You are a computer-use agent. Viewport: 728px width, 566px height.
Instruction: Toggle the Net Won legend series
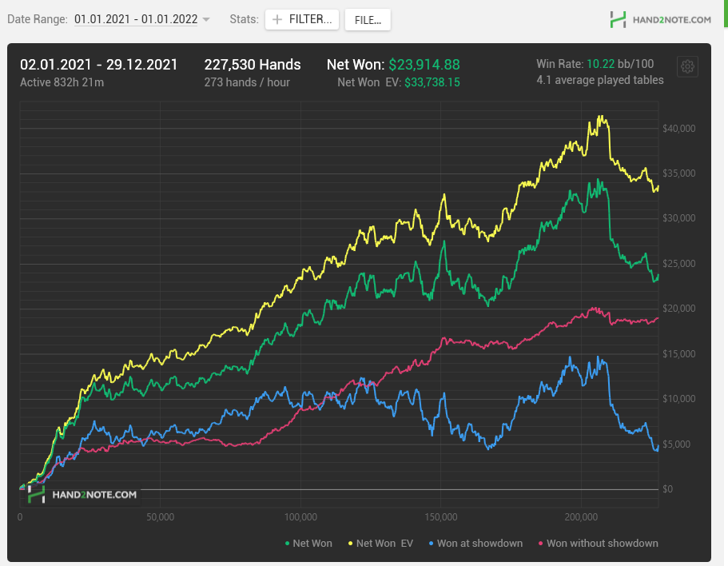click(x=308, y=544)
